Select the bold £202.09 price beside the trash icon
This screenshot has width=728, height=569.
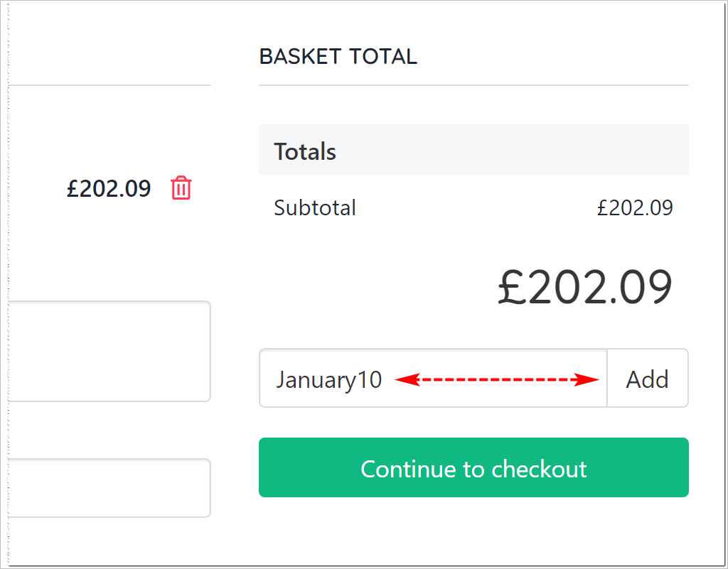(x=109, y=188)
